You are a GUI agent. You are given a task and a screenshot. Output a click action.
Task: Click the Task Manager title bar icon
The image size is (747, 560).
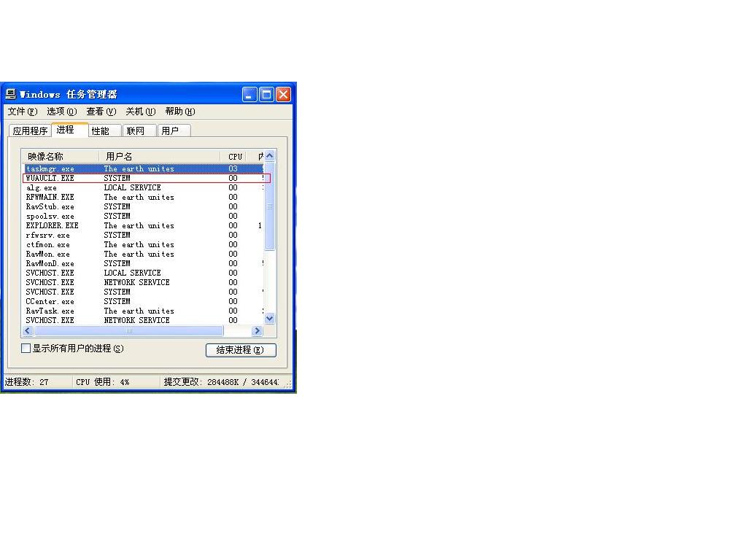[11, 94]
